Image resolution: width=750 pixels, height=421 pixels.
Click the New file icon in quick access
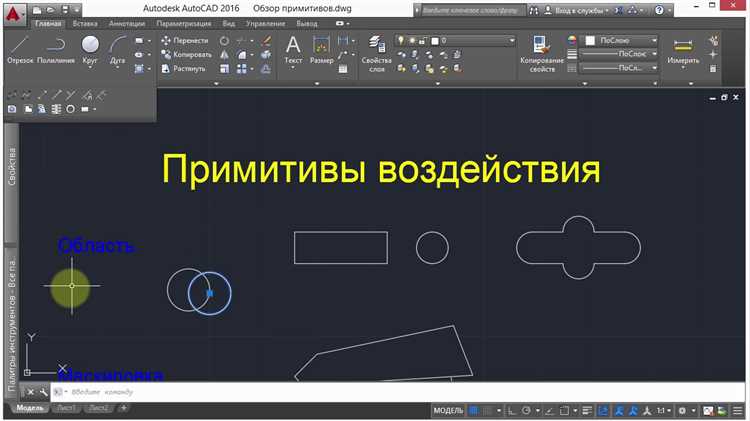(37, 10)
